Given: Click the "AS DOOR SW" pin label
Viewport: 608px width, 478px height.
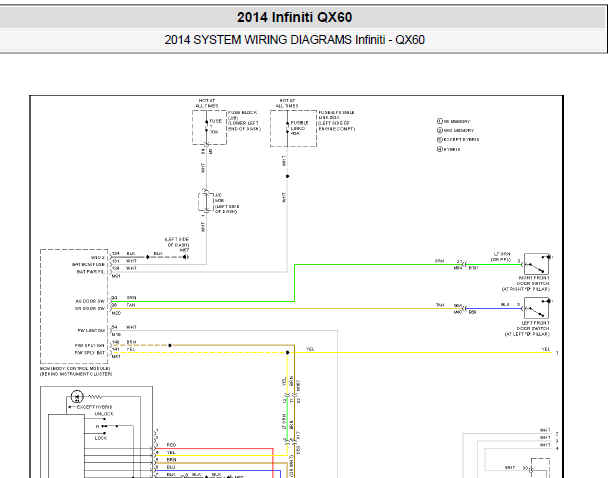Looking at the screenshot, I should coord(90,301).
